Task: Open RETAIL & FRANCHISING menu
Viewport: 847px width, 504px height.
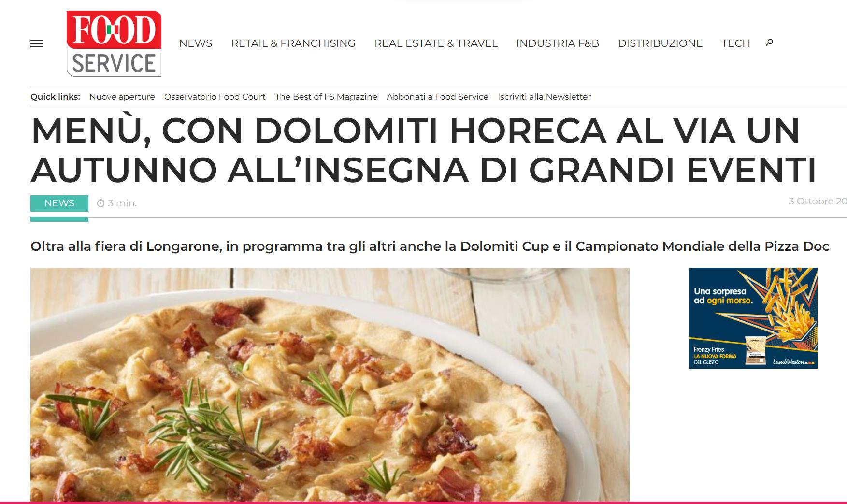Action: coord(293,43)
